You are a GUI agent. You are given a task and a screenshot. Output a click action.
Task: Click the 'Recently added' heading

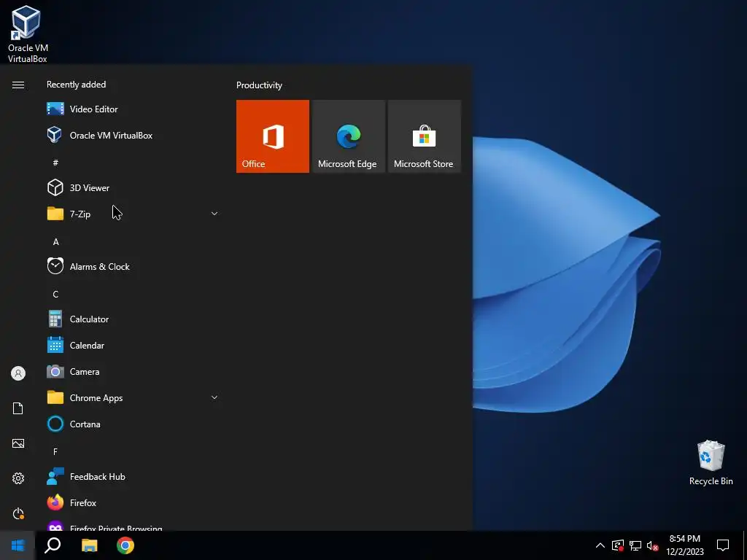click(x=76, y=85)
